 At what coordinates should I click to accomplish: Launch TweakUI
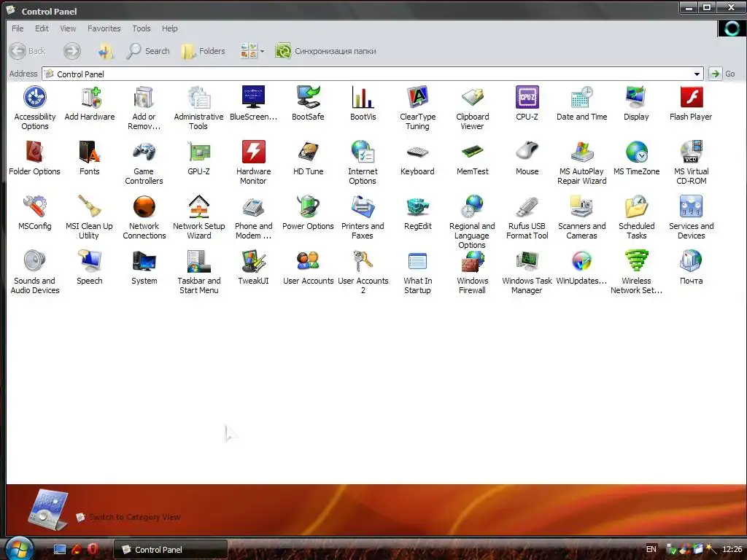253,268
